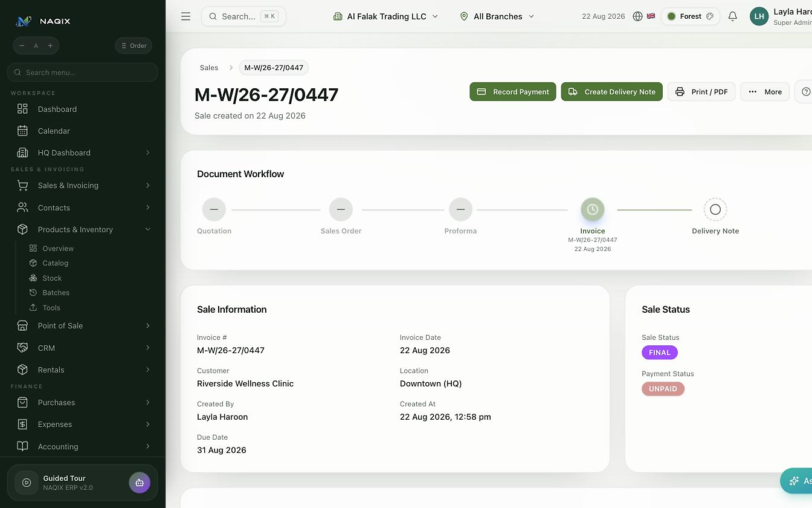Go to Sales via breadcrumb link
Screen dimensions: 812x508
209,68
